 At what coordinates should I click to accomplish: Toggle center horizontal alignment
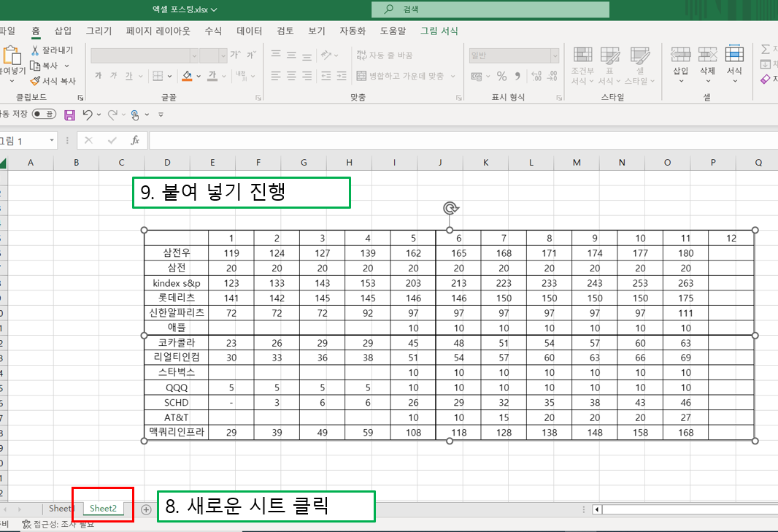coord(291,75)
